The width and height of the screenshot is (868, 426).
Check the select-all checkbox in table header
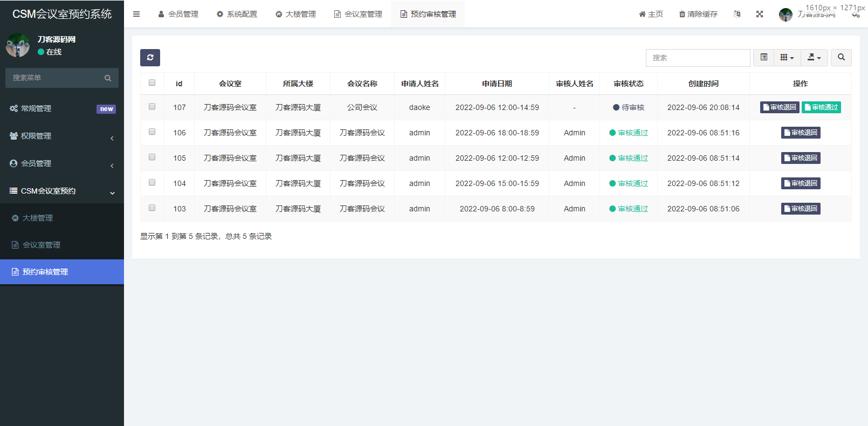[152, 83]
